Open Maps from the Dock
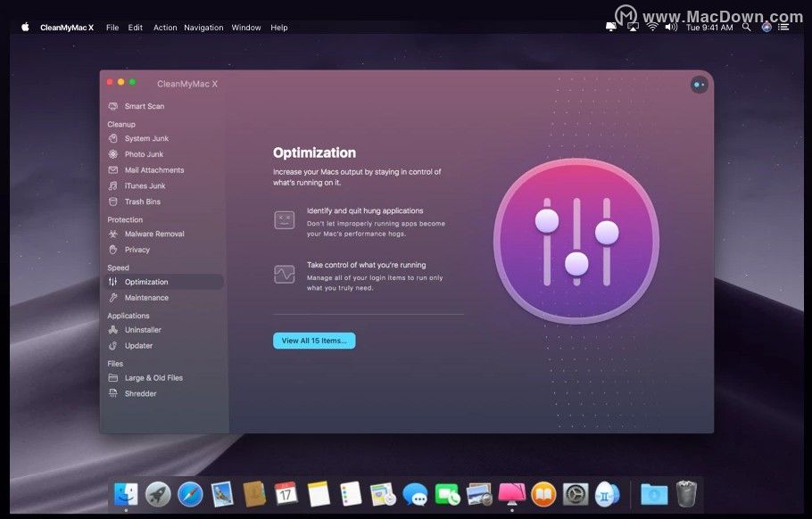This screenshot has height=519, width=812. tap(383, 494)
